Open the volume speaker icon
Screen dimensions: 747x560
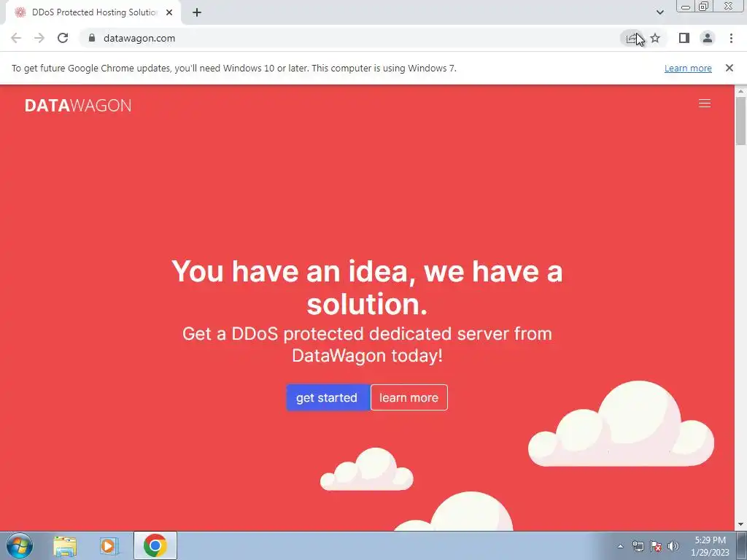[x=673, y=546]
